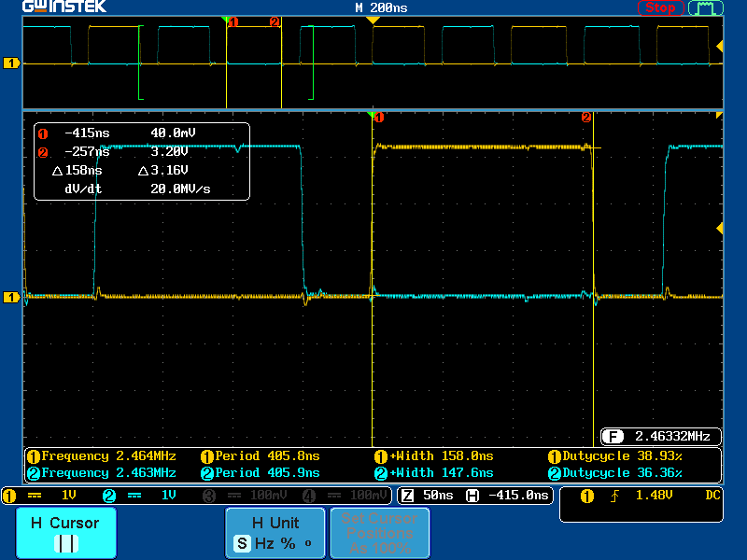Select channel 1 ground marker in overview window
Screen dimensions: 747x560
11,63
